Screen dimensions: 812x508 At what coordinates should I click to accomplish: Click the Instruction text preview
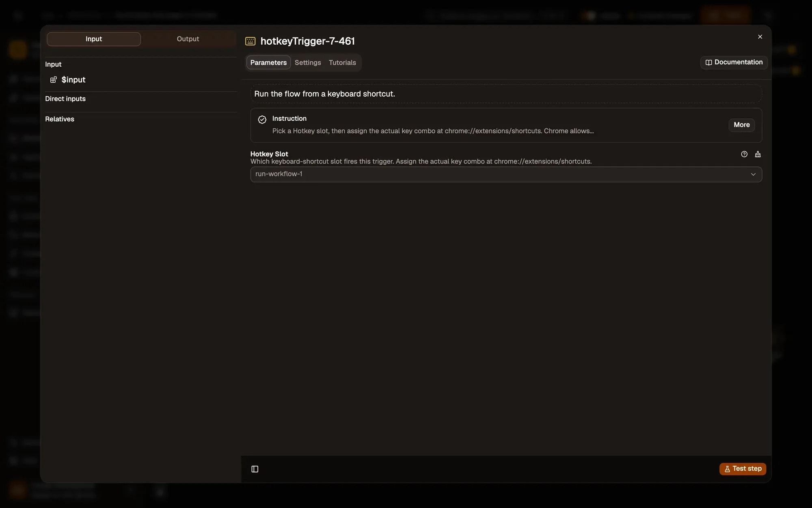pos(433,131)
